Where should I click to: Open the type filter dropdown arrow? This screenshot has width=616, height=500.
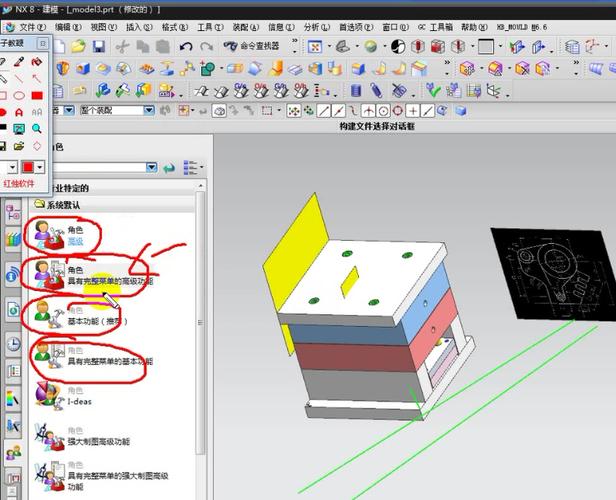pos(69,110)
